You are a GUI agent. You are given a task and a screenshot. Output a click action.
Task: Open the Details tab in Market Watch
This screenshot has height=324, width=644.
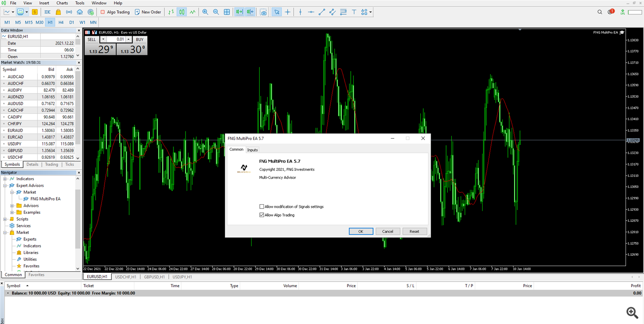pos(32,164)
